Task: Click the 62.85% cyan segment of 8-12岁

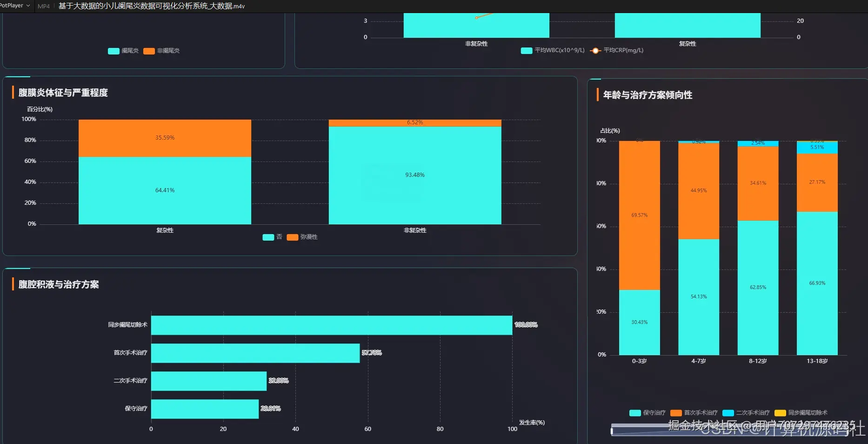Action: [x=758, y=288]
